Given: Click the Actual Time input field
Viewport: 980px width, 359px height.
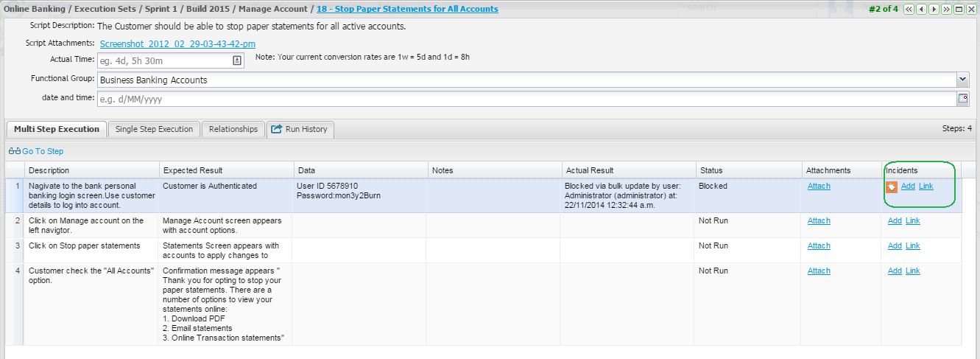Looking at the screenshot, I should pyautogui.click(x=163, y=60).
